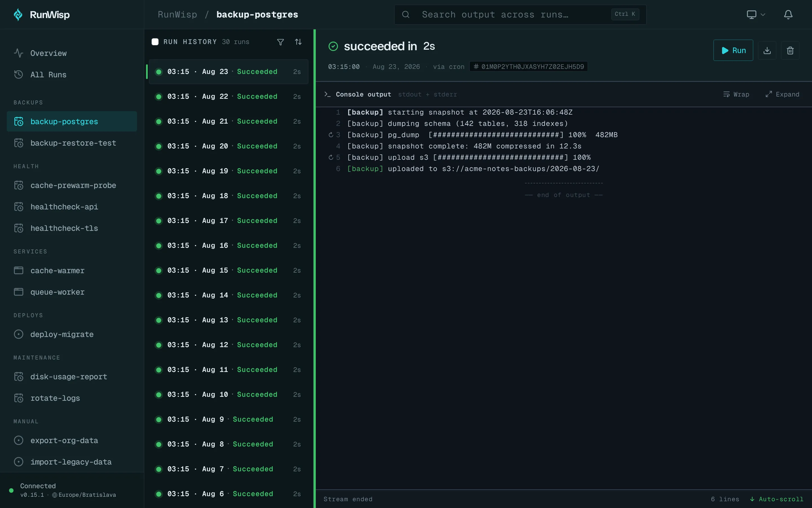
Task: Click the Connected status indicator
Action: click(11, 491)
